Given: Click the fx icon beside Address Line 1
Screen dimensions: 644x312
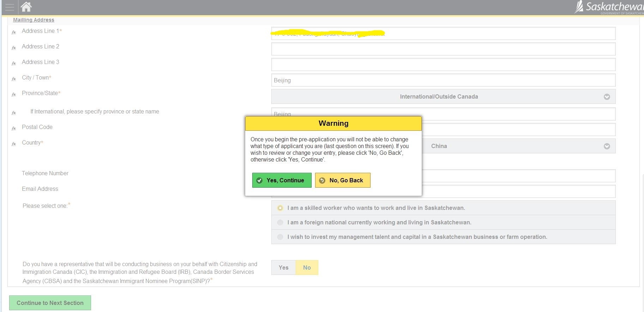Looking at the screenshot, I should click(14, 33).
